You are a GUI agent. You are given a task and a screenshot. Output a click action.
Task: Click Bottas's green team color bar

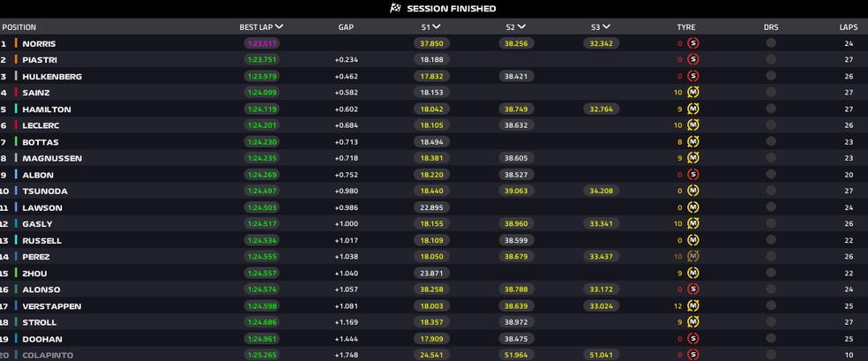click(x=16, y=142)
